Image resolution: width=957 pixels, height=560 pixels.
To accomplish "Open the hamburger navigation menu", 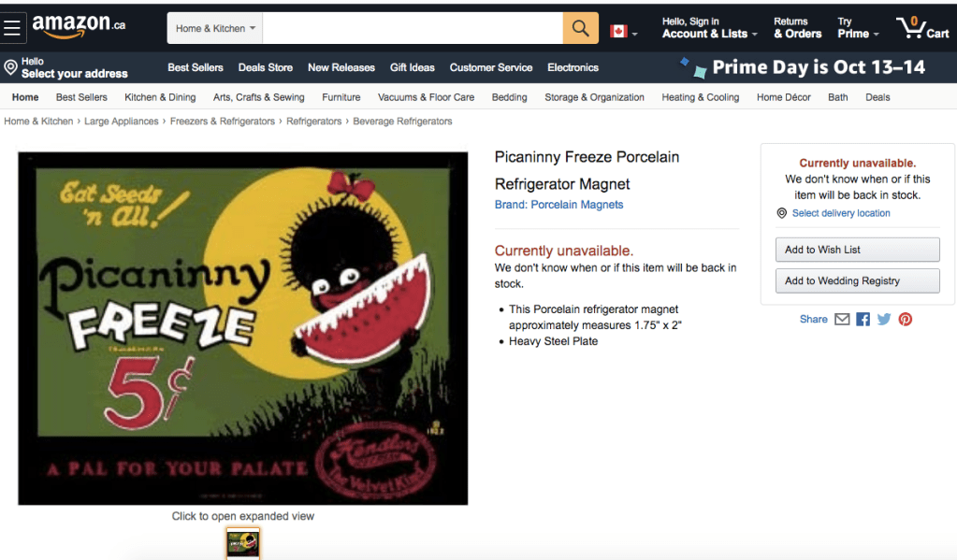I will tap(12, 27).
